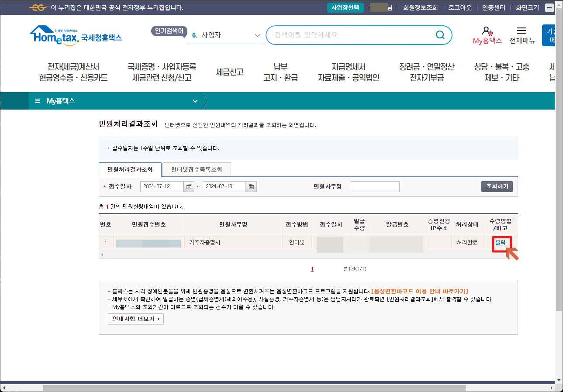The width and height of the screenshot is (563, 392).
Task: Expand 안내사항 더보기 with the plus control
Action: pyautogui.click(x=135, y=331)
